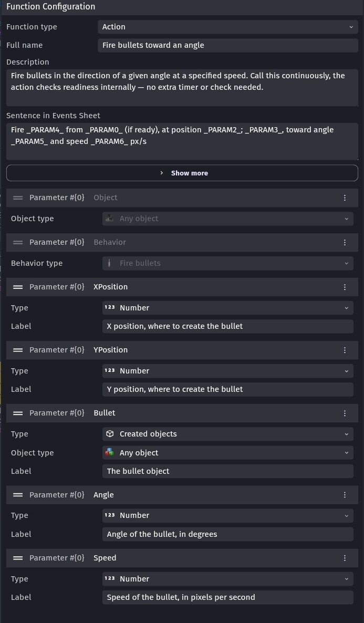Open three-dot menu for Bullet parameter
The width and height of the screenshot is (364, 623).
345,413
